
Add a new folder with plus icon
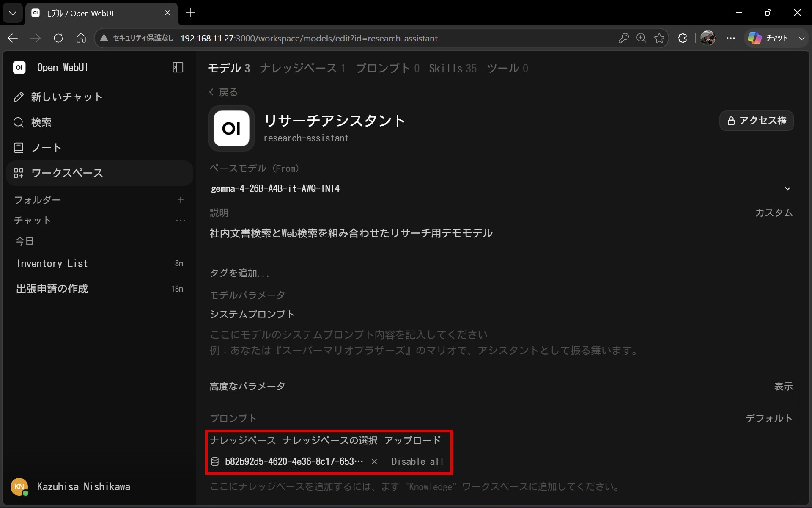[x=181, y=200]
